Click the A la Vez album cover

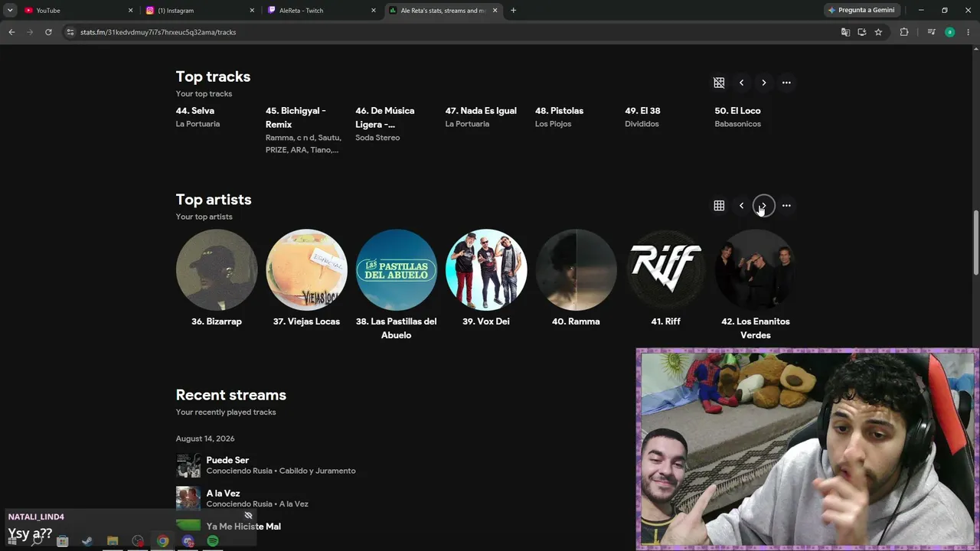188,498
